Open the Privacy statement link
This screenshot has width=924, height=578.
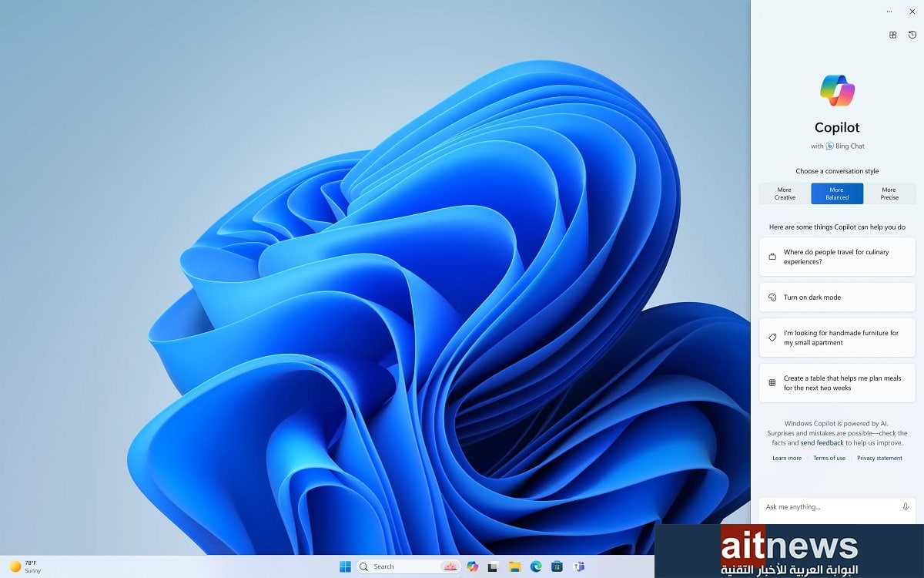click(x=879, y=459)
